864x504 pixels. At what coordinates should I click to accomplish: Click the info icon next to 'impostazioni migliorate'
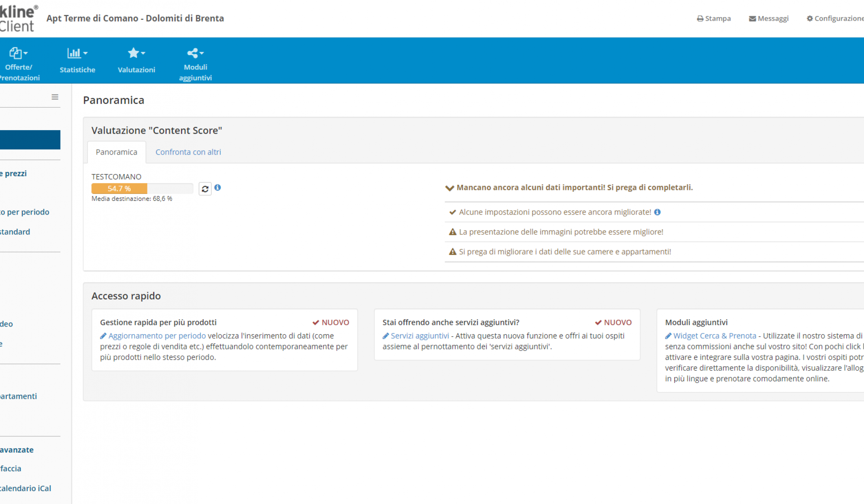click(x=657, y=212)
